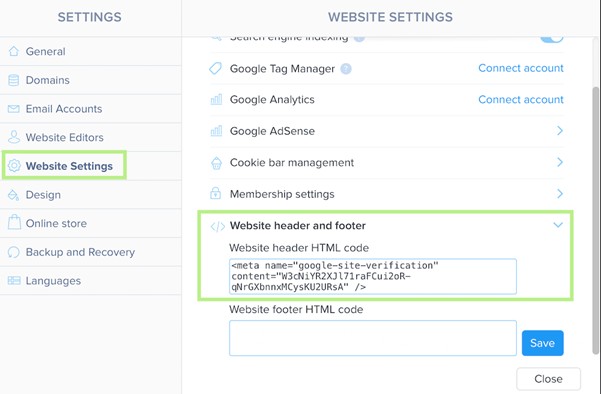The width and height of the screenshot is (601, 394).
Task: Open Email Accounts settings
Action: click(91, 109)
